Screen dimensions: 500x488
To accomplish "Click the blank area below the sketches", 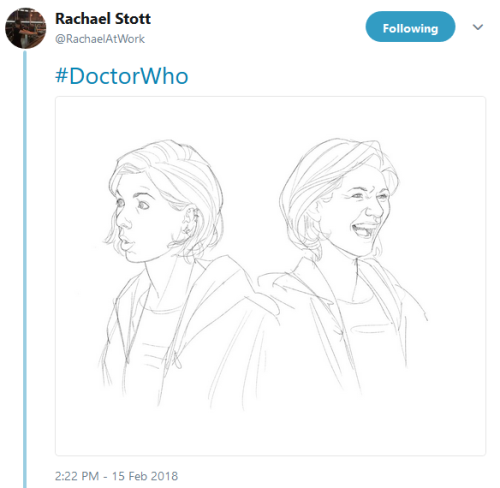I will click(270, 433).
